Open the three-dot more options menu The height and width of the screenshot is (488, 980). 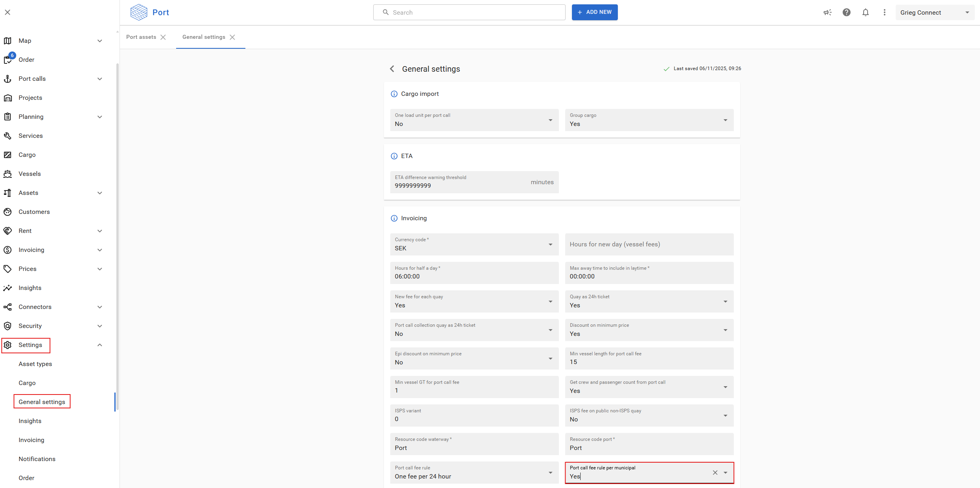point(884,12)
